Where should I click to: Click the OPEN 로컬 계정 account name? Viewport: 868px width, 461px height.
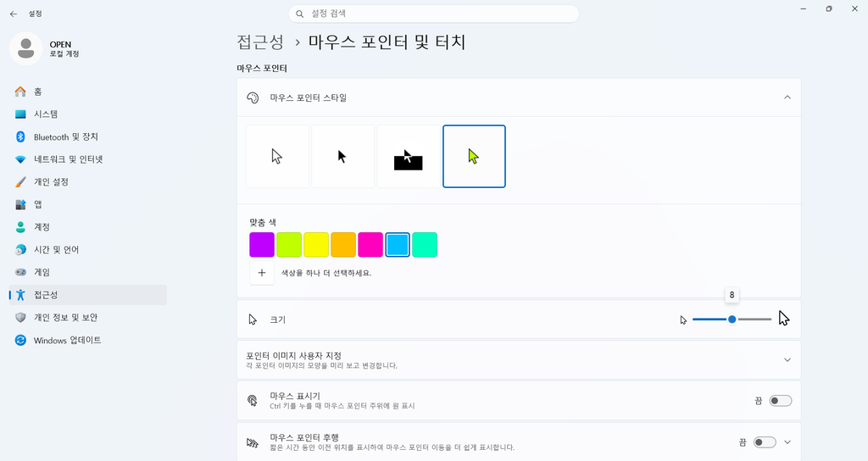(64, 48)
